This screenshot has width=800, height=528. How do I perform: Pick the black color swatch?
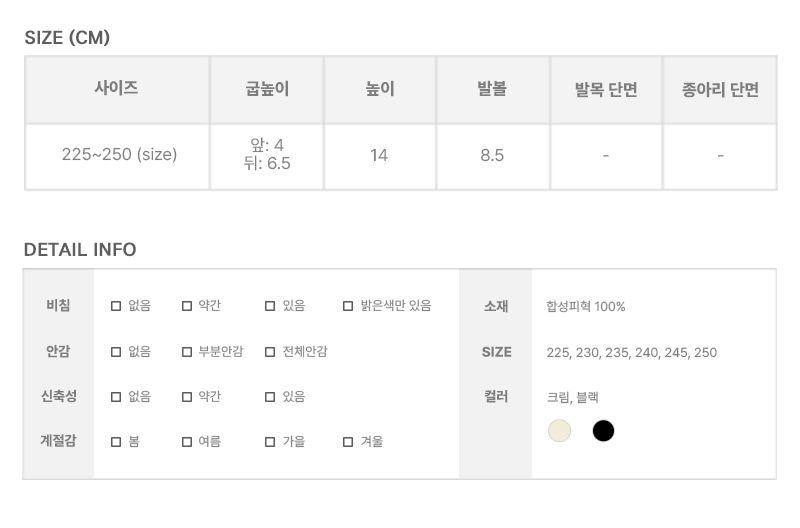tap(603, 431)
